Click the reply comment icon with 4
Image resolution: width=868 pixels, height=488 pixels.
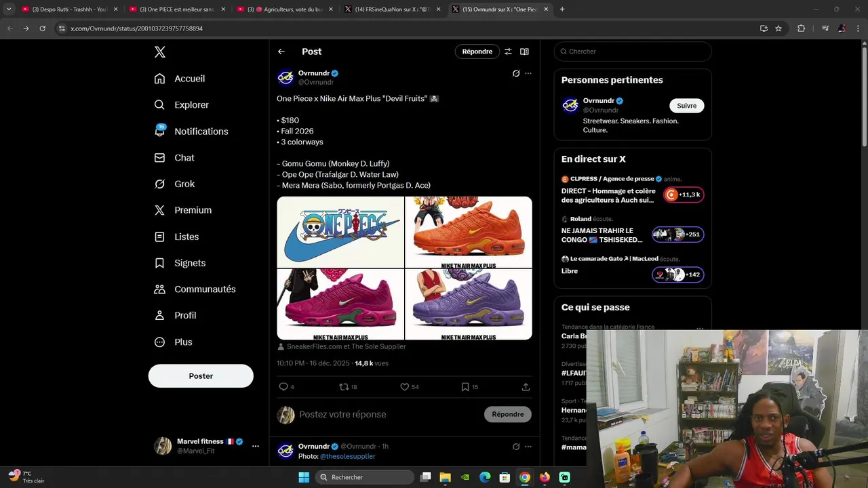[283, 387]
